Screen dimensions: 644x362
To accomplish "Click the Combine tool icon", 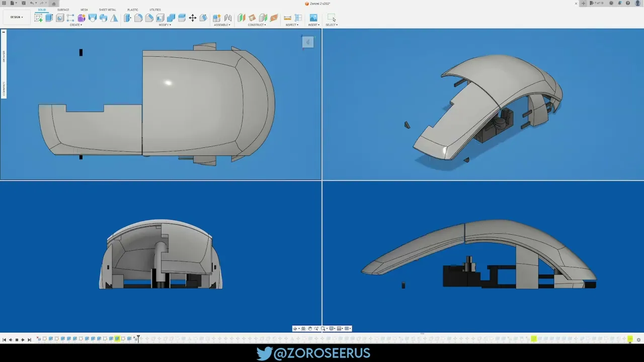I will 171,18.
